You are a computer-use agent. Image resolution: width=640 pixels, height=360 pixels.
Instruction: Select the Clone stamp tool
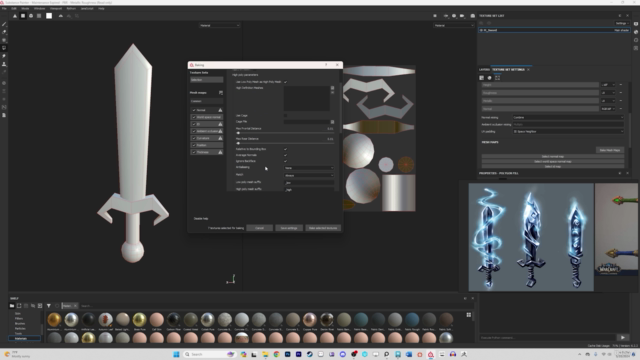click(4, 64)
